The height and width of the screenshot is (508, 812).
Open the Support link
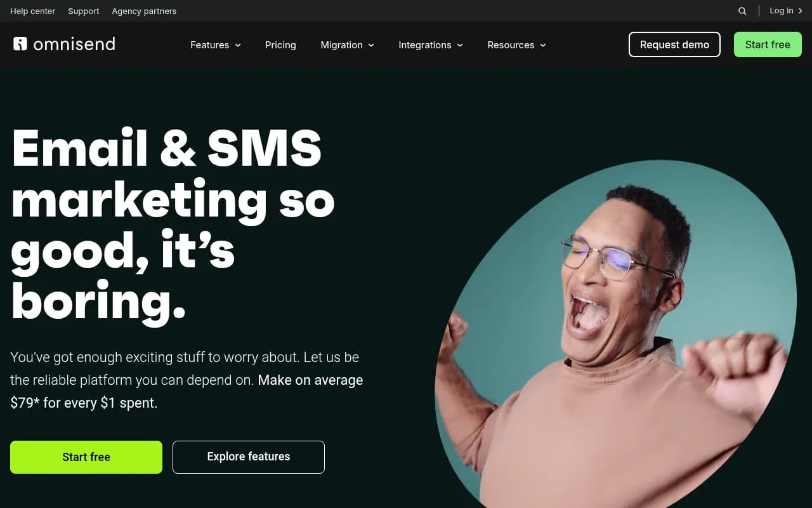point(84,11)
